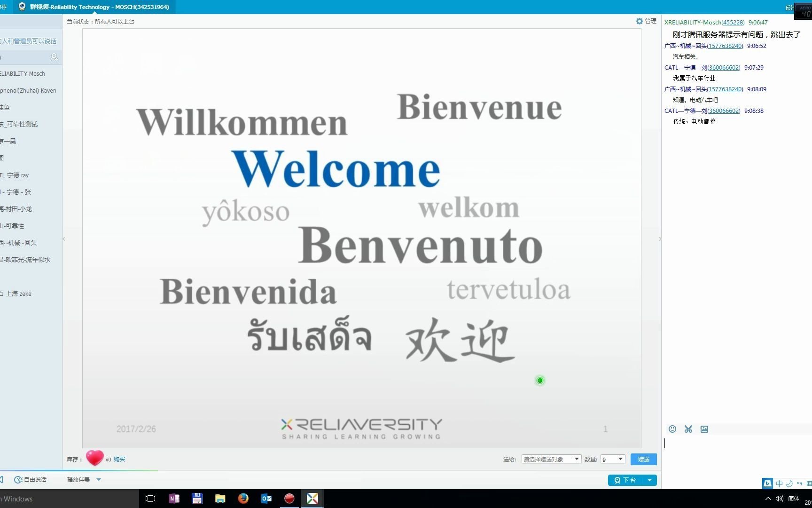This screenshot has height=508, width=812.
Task: Open Outlook from the taskbar
Action: (x=266, y=499)
